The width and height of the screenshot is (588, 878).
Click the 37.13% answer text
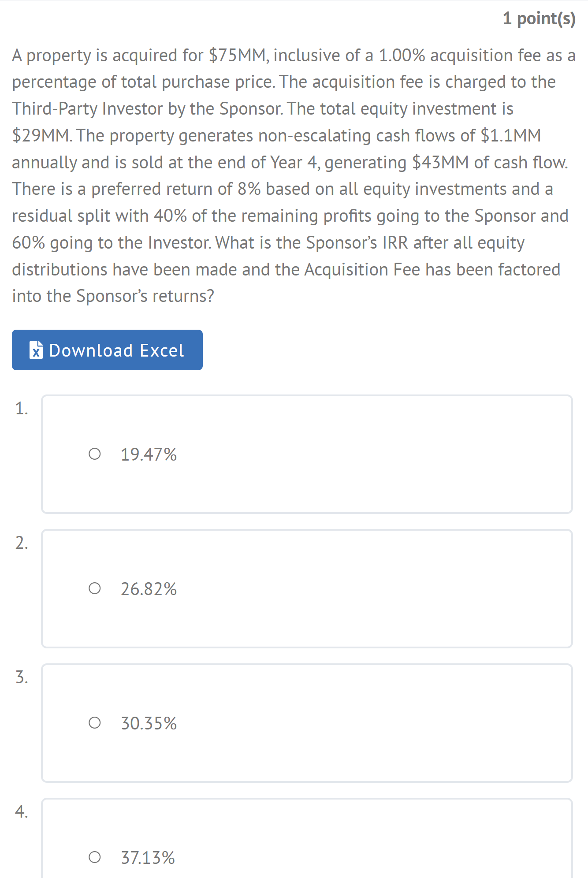tap(148, 858)
